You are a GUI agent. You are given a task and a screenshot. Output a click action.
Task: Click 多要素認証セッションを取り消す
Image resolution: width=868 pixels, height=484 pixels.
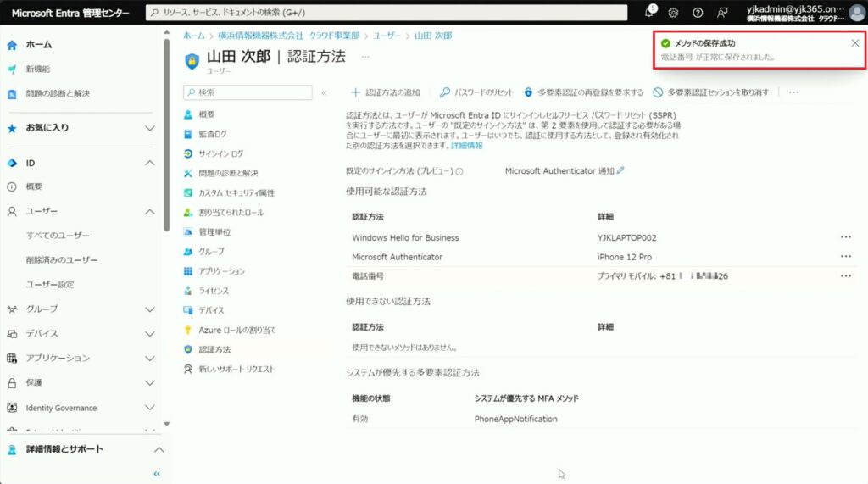(x=711, y=92)
